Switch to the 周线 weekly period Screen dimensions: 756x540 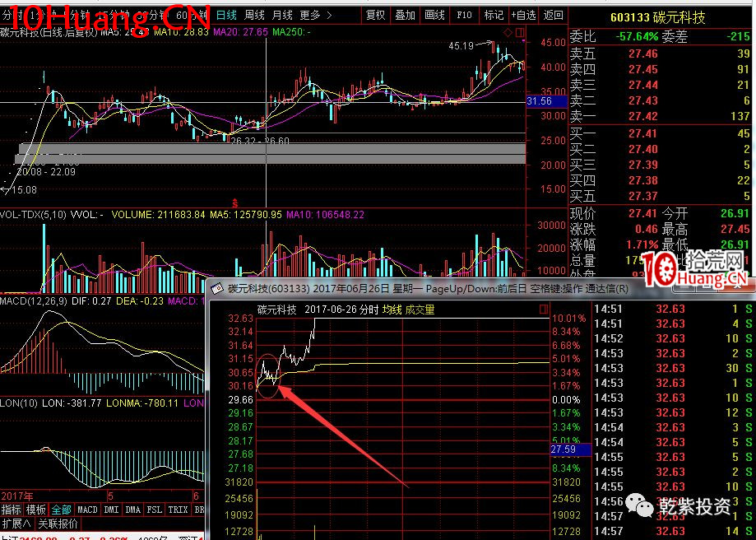pos(254,16)
